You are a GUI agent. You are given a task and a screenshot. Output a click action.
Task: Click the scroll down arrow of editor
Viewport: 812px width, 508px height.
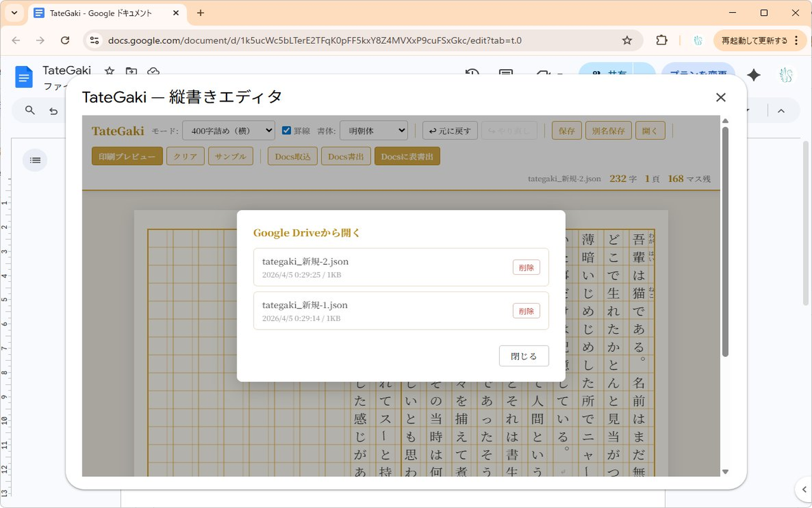(726, 472)
